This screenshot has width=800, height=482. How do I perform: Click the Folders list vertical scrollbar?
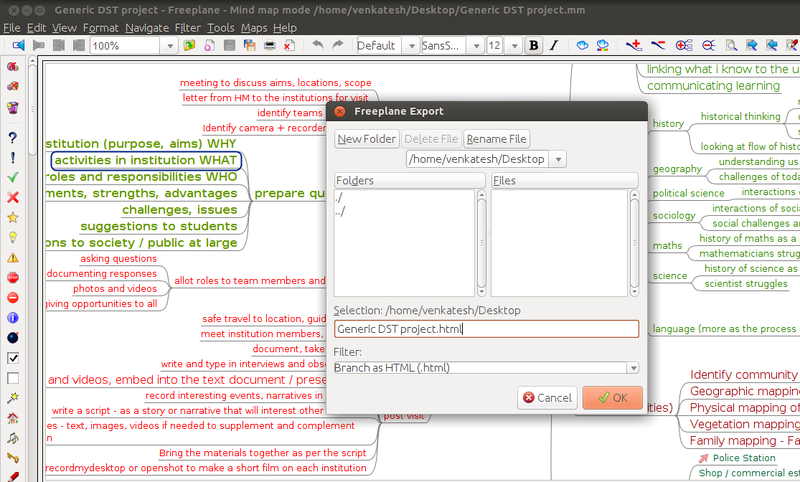[481, 243]
